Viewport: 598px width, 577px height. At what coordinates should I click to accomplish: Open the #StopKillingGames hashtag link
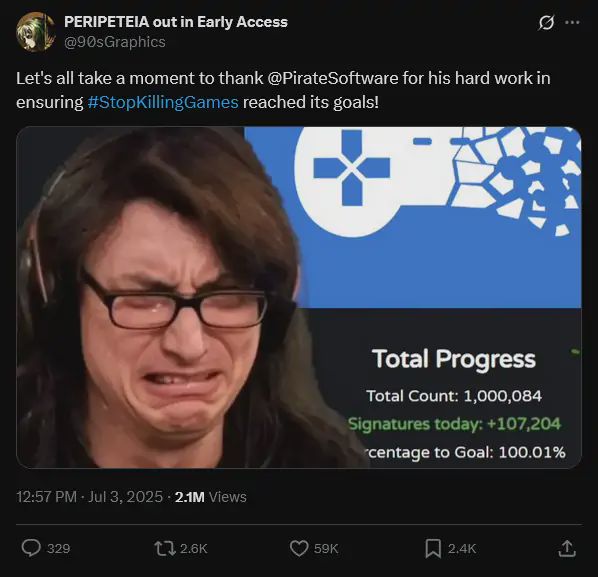[x=163, y=102]
